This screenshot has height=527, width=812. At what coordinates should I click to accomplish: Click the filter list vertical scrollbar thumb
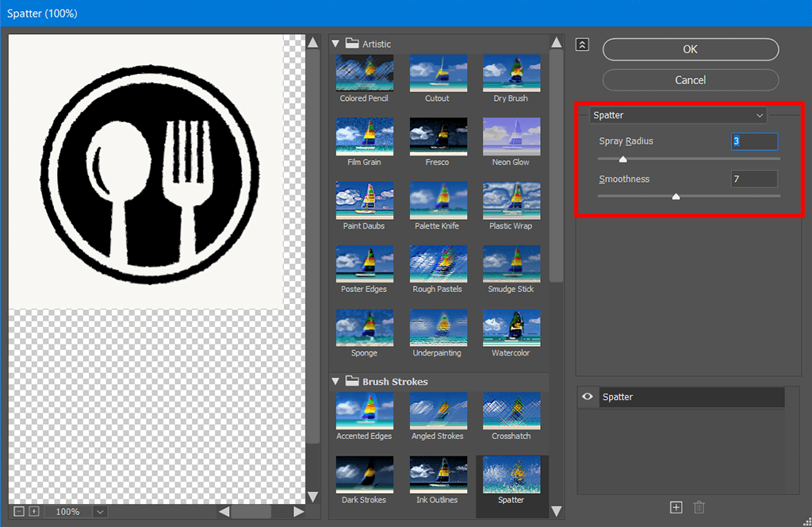click(x=556, y=166)
